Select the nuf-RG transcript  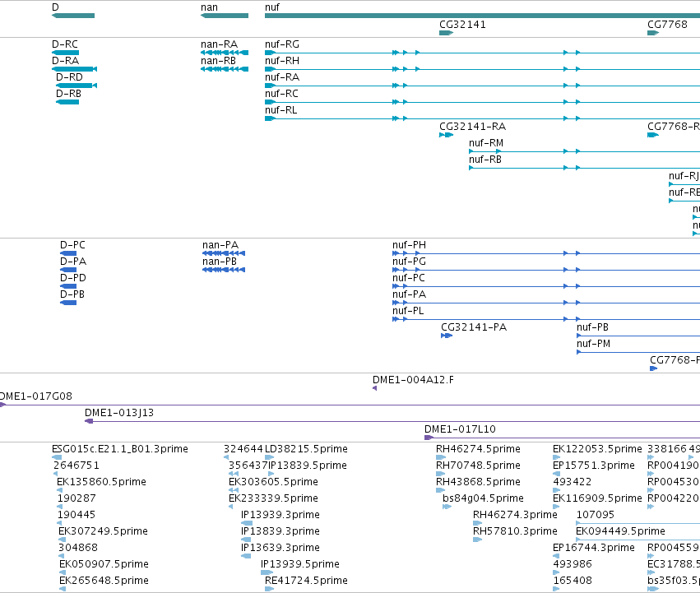click(482, 53)
